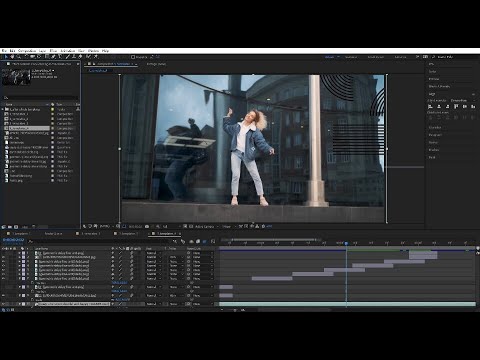Toggle the Snapping checkbox in toolbar
This screenshot has width=480, height=360.
[133, 57]
